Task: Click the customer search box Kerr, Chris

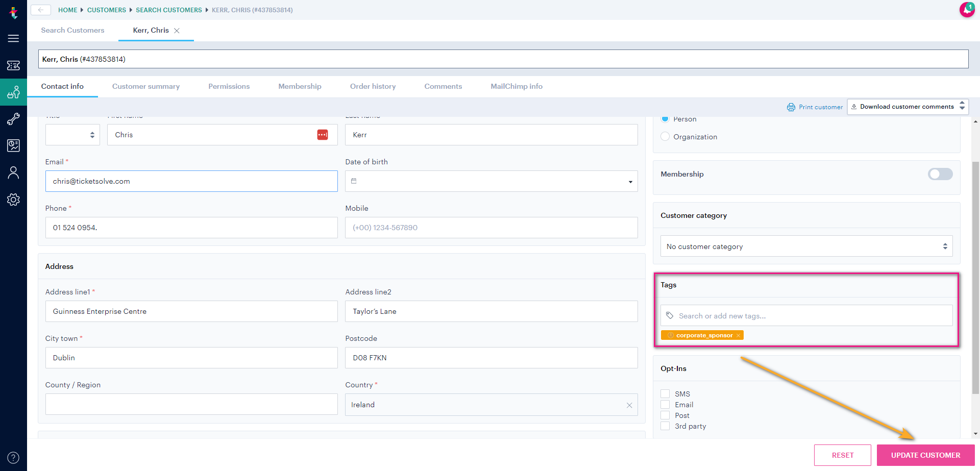Action: coord(503,59)
